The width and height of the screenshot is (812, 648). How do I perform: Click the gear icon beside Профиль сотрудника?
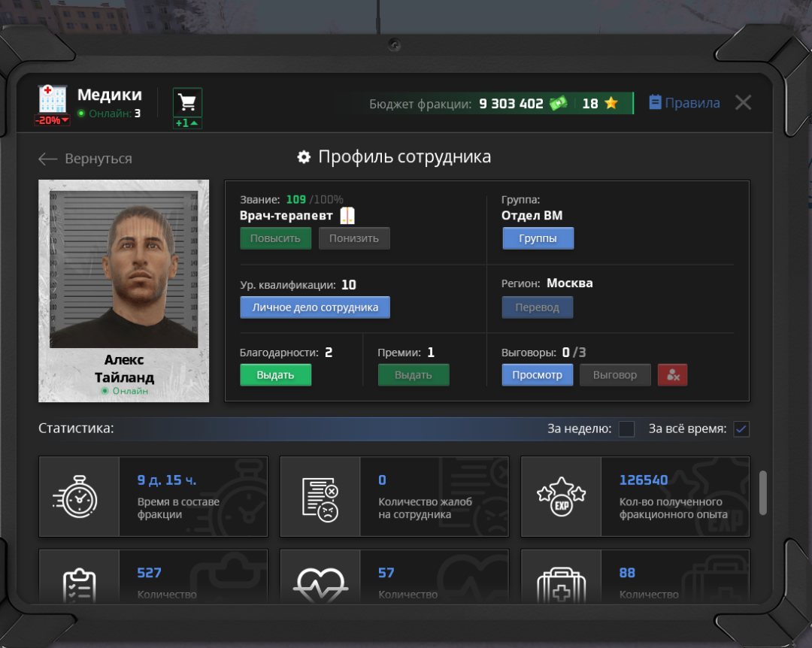click(304, 157)
